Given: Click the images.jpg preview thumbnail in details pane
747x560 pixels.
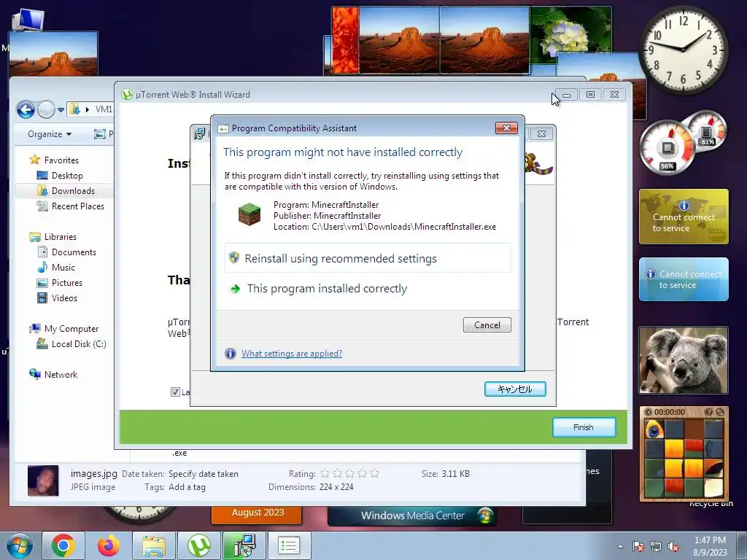Looking at the screenshot, I should (x=43, y=481).
